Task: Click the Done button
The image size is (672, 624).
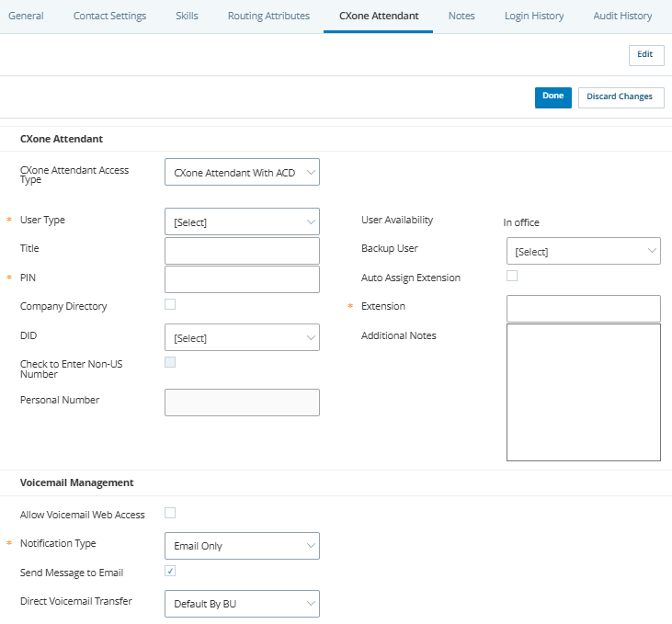Action: 552,97
